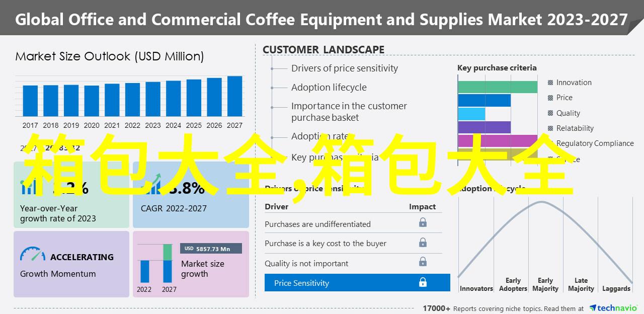Click the purple Relatability bar
The image size is (644, 314).
point(485,127)
